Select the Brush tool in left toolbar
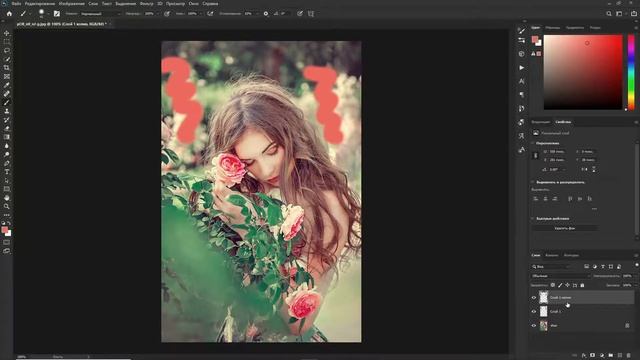The height and width of the screenshot is (360, 640). point(7,102)
